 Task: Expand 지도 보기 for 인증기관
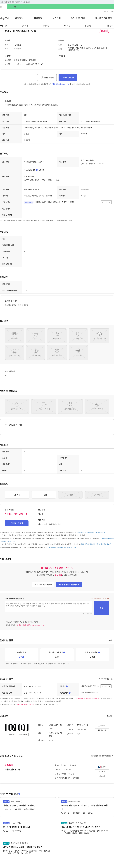[x=106, y=686]
